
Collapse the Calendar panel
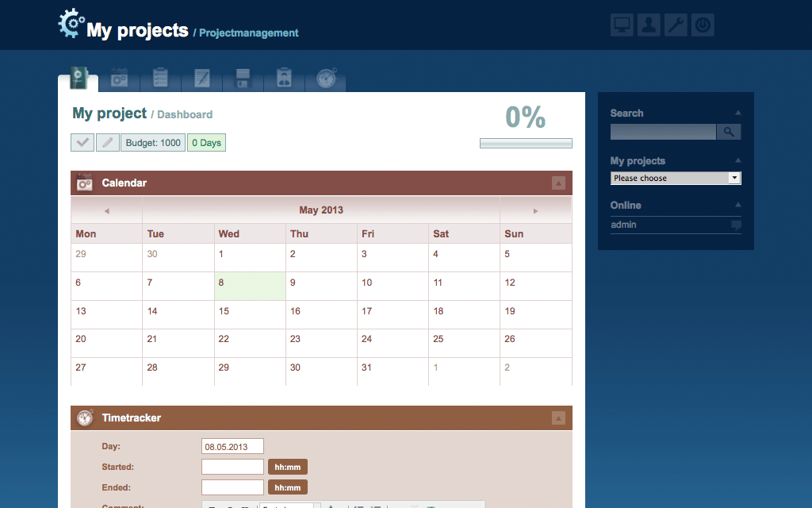[x=558, y=183]
